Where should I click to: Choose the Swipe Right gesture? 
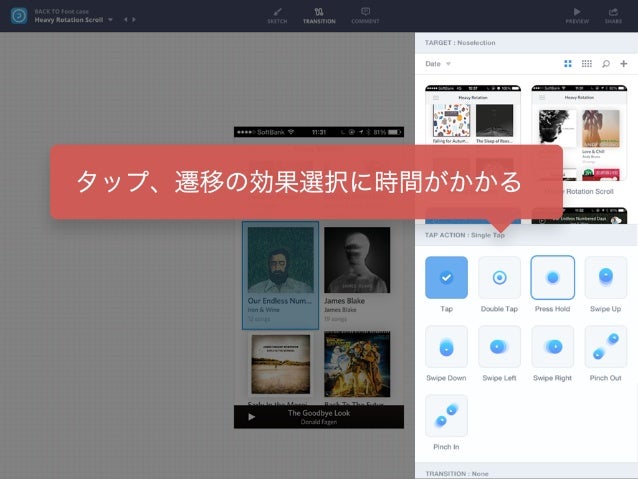pos(553,347)
